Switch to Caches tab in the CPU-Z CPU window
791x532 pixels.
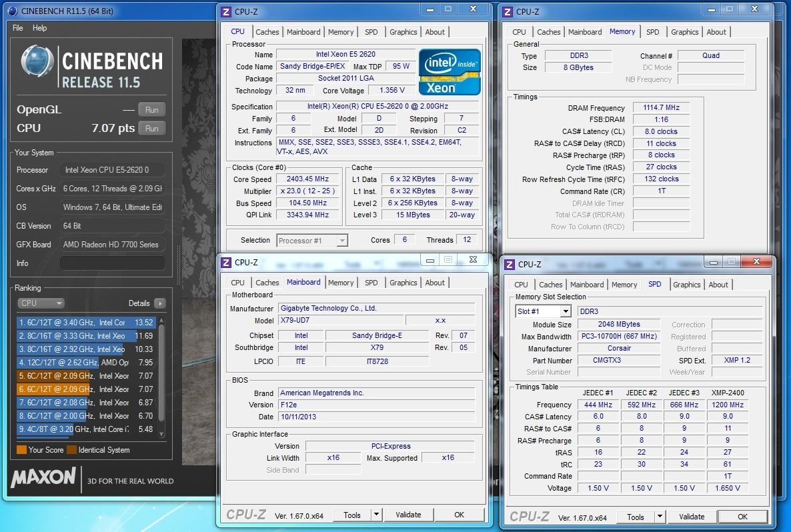(267, 32)
